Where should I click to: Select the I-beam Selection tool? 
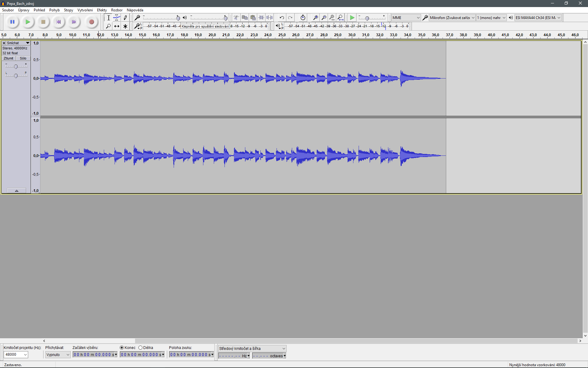coord(108,18)
